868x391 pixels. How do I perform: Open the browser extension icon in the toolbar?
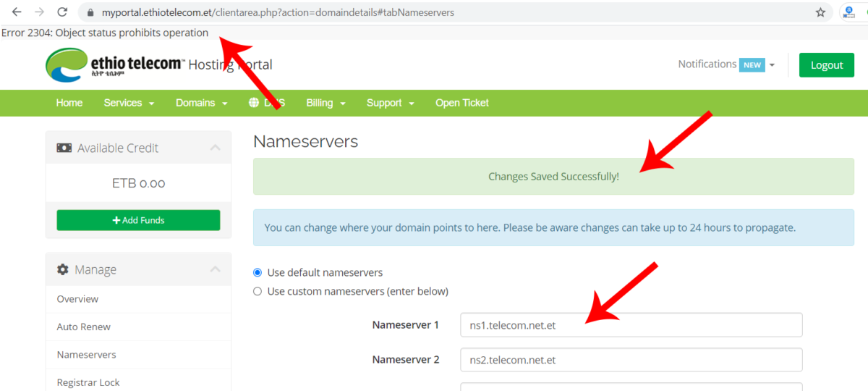[x=848, y=12]
